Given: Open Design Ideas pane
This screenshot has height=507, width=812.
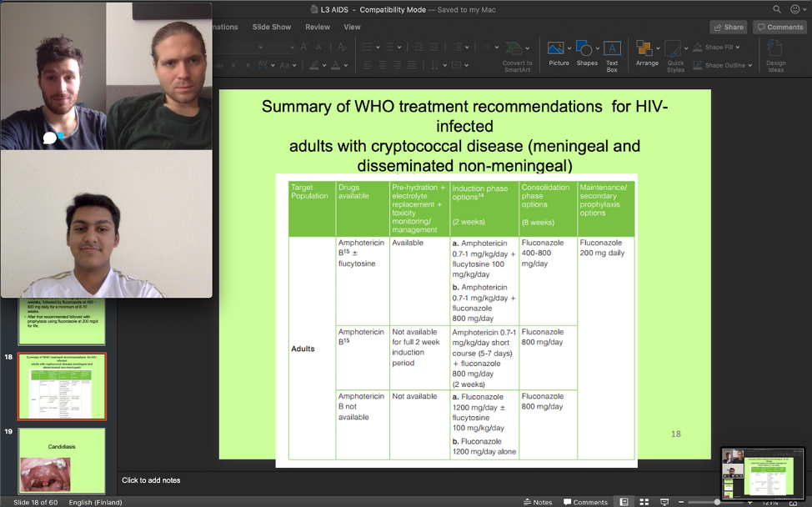Looking at the screenshot, I should [x=775, y=55].
